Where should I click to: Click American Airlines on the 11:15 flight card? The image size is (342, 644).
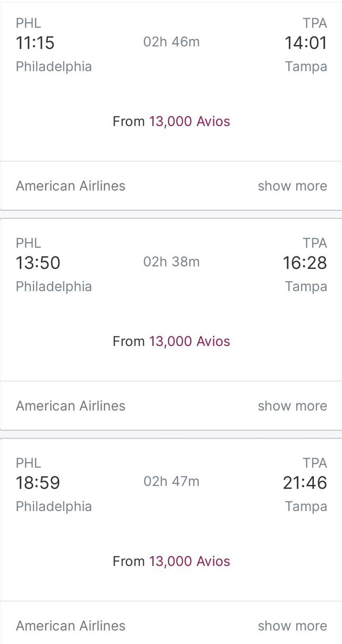click(x=70, y=186)
